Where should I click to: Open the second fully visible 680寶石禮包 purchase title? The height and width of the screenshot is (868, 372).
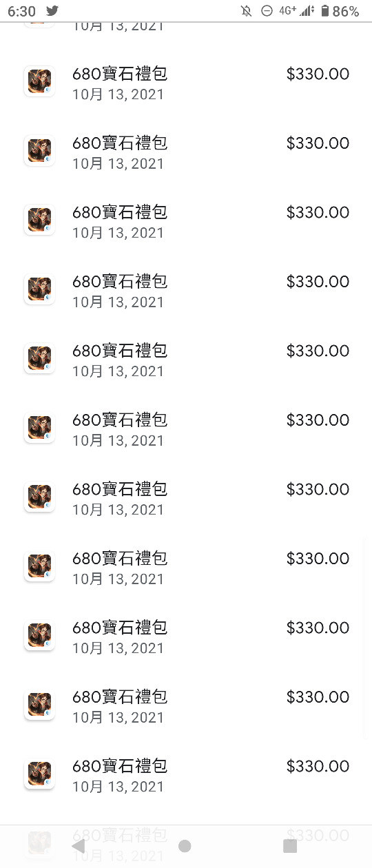tap(120, 143)
